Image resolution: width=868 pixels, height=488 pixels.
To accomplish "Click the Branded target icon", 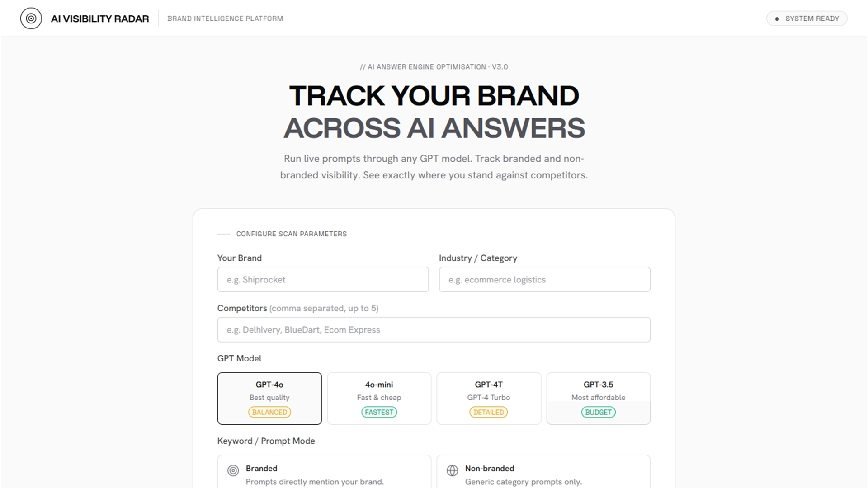I will pos(232,470).
